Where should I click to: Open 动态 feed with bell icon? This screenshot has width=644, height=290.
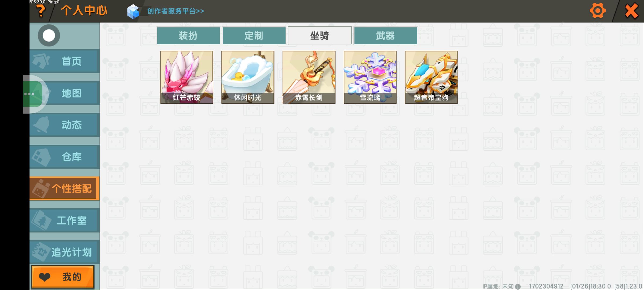click(x=65, y=125)
